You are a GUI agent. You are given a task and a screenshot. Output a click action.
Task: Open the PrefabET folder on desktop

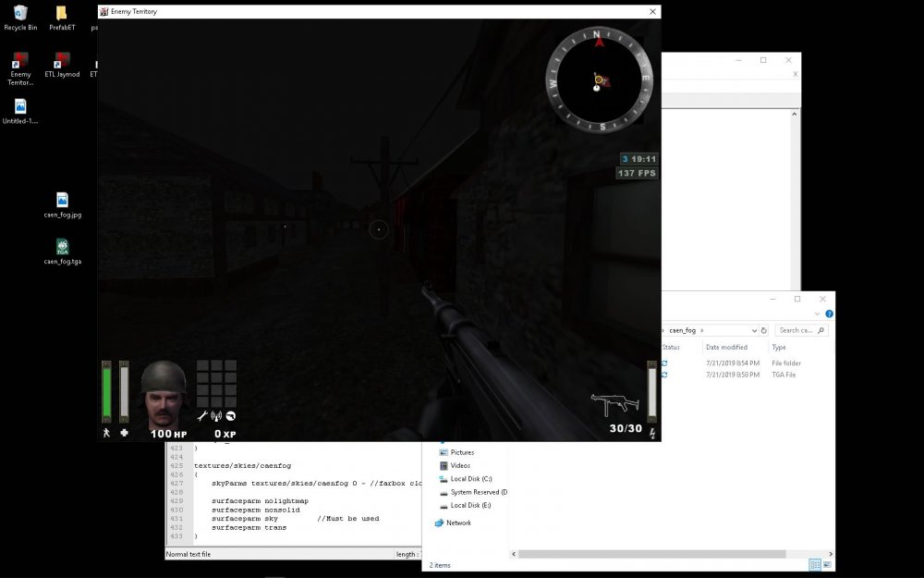coord(62,18)
